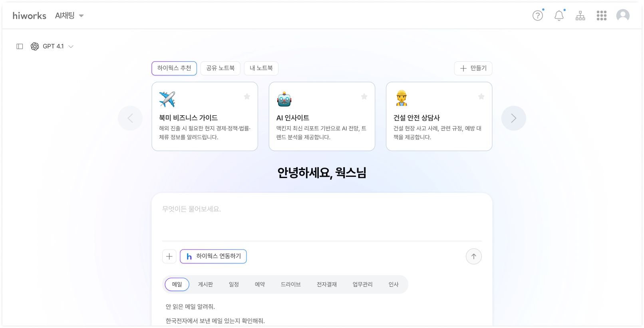Viewport: 644px width, 328px height.
Task: Choose suggestion 안 읽은 메일 알려줘
Action: (x=190, y=307)
